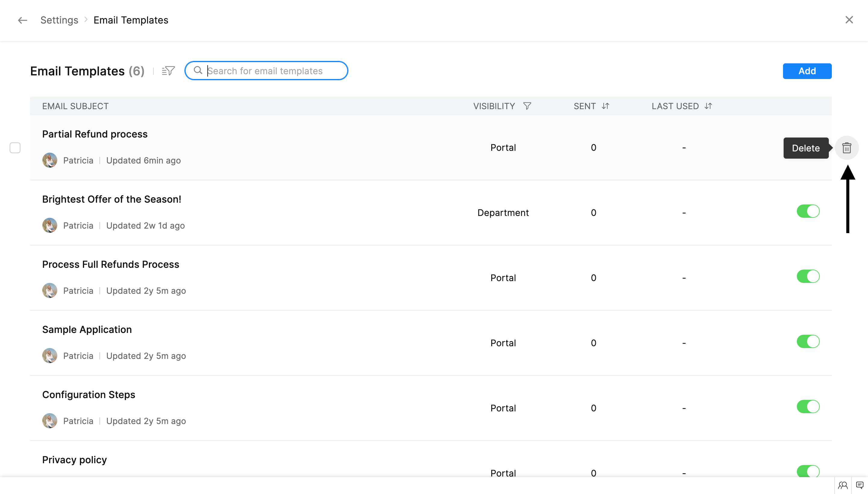Viewport: 868px width, 494px height.
Task: Open Brightest Offer of the Season! template
Action: tap(112, 199)
